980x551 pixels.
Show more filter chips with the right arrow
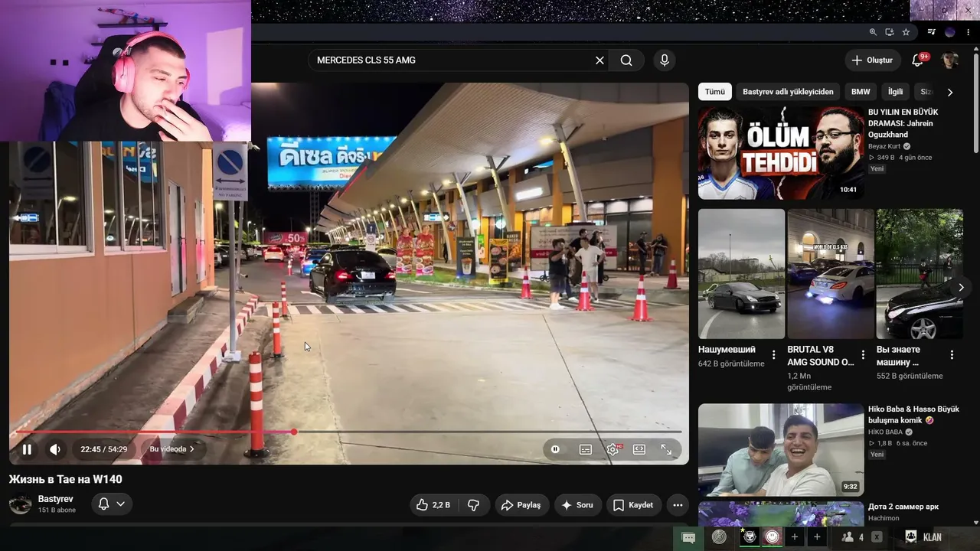(950, 92)
